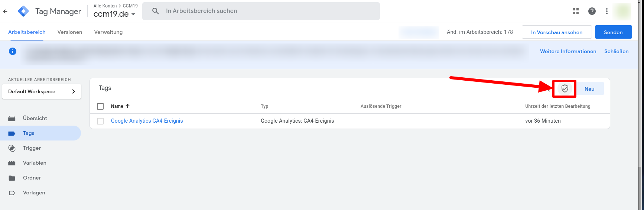Click the Tag Manager logo

point(23,11)
